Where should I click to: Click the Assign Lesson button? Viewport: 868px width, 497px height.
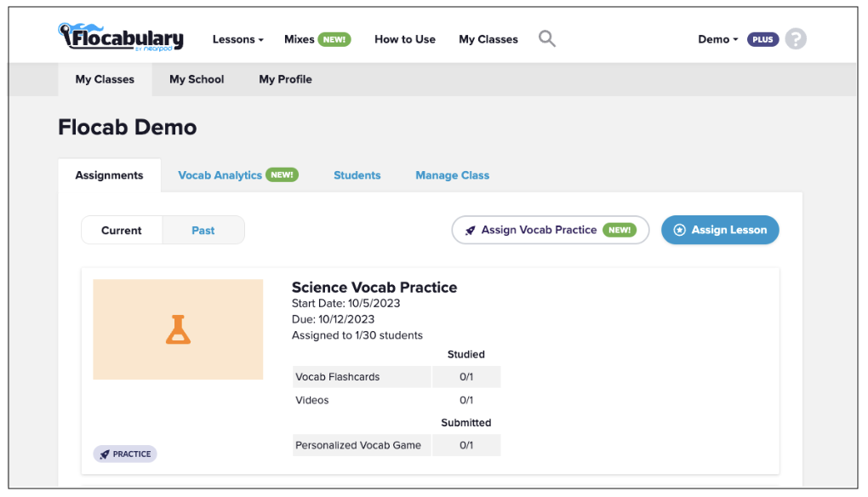click(720, 230)
